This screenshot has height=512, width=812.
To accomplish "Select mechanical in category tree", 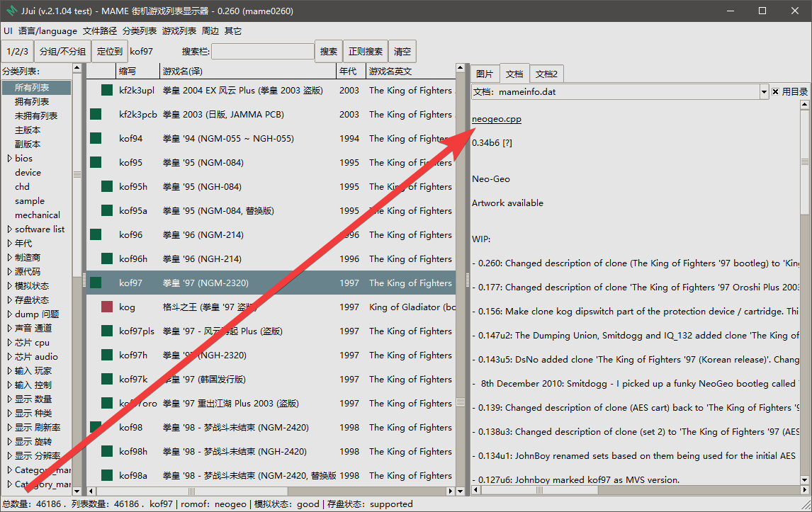I will 38,215.
